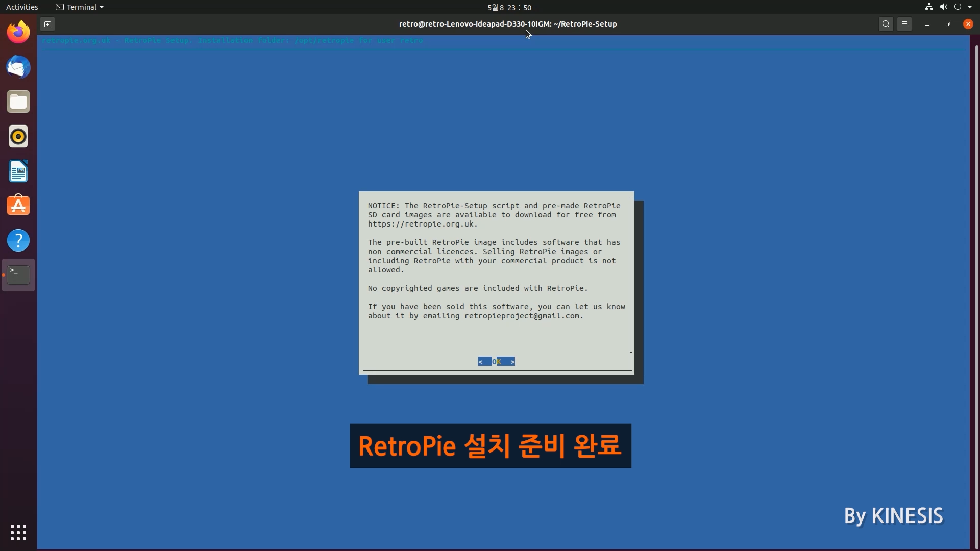Open new terminal tab button
Viewport: 980px width, 551px height.
tap(47, 24)
